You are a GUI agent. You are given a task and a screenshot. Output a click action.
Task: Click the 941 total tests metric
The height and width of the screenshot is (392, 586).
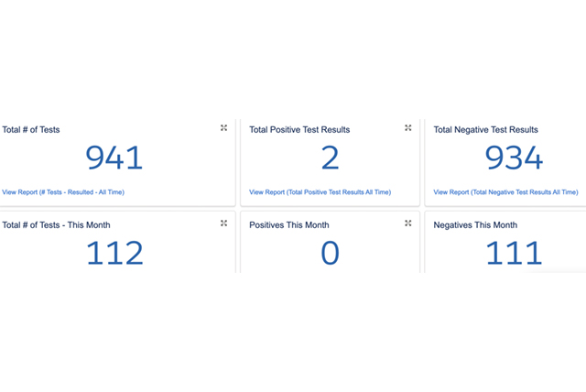click(114, 159)
